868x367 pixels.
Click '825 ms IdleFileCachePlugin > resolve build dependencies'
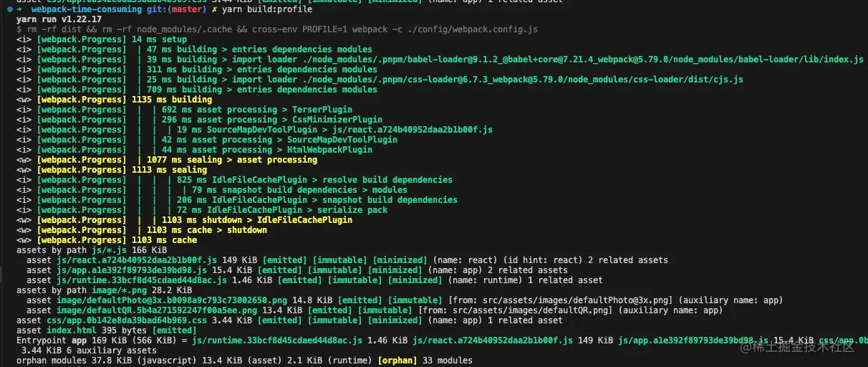[314, 180]
